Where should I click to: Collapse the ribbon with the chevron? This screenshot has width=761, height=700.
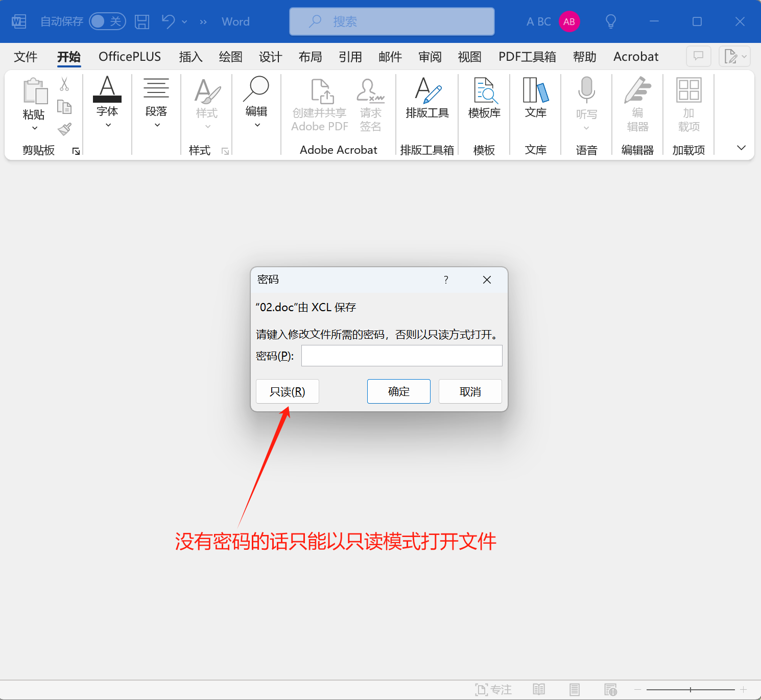pyautogui.click(x=741, y=147)
